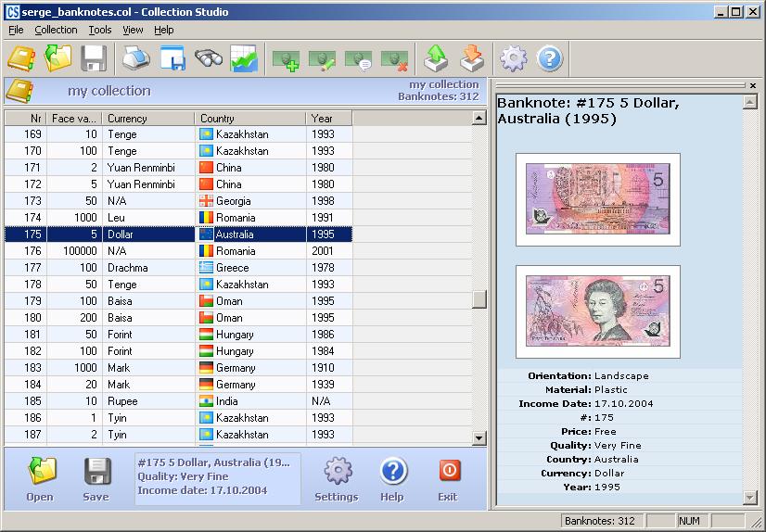Select row 181 Forint Hungary 1986
The width and height of the screenshot is (766, 532).
coord(178,335)
